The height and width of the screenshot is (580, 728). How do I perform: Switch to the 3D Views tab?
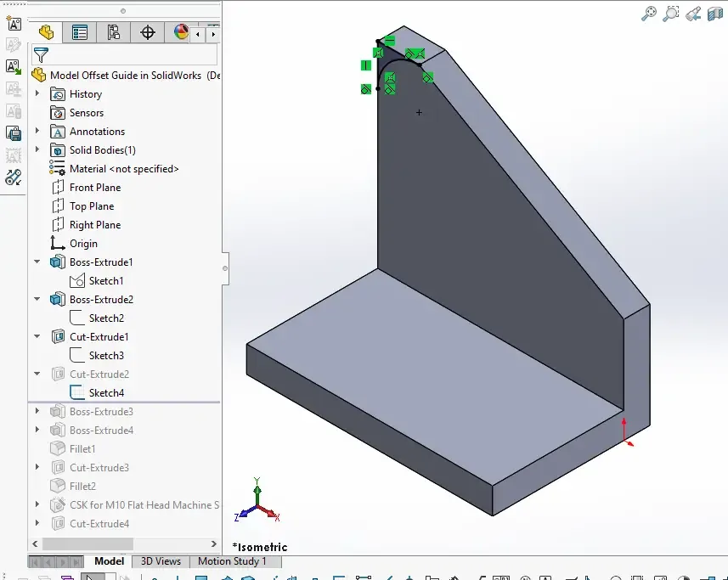[x=161, y=561]
